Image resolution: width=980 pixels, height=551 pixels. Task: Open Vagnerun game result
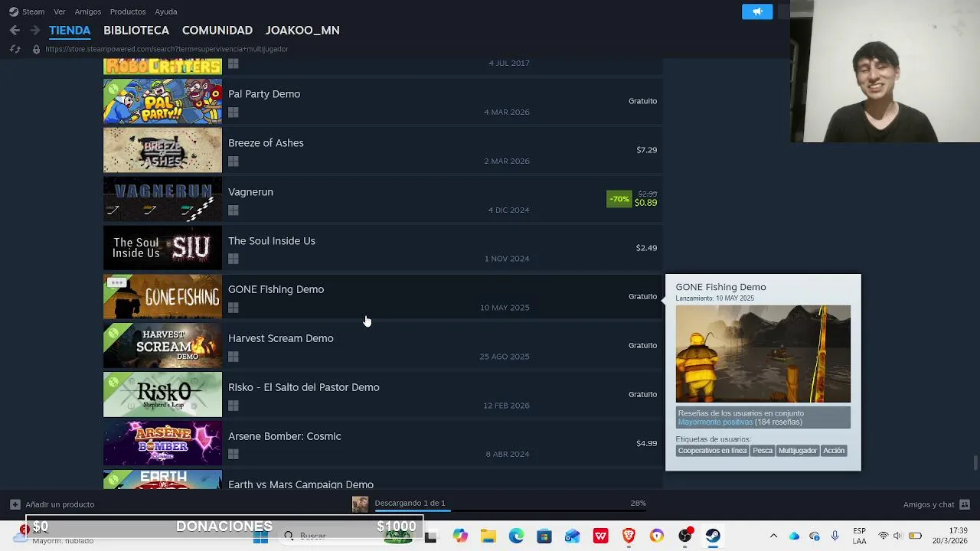point(383,199)
